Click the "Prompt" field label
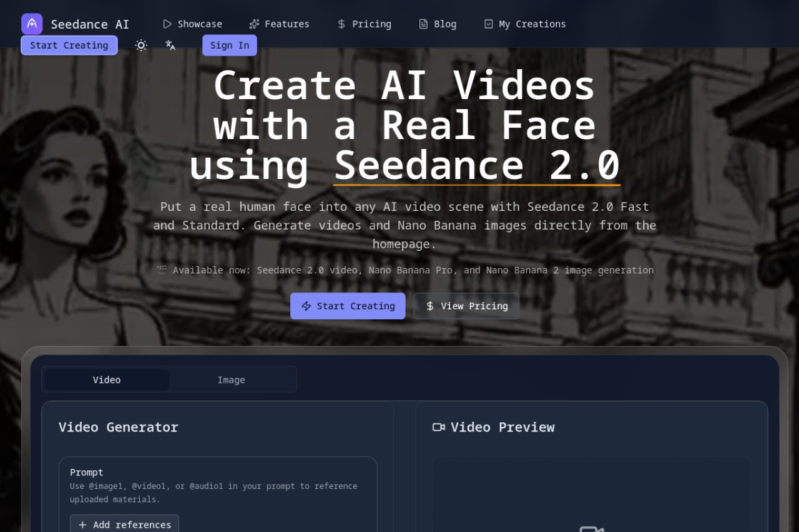 [86, 472]
